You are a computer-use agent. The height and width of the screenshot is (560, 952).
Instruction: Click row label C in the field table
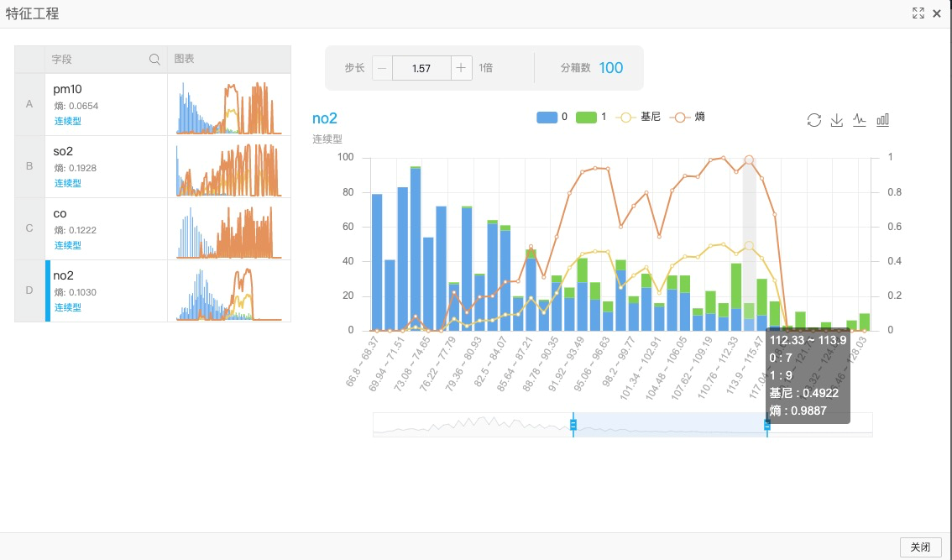click(x=29, y=229)
